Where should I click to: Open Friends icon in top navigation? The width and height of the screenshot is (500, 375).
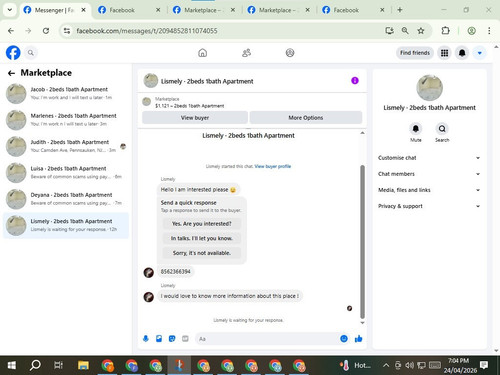(246, 53)
